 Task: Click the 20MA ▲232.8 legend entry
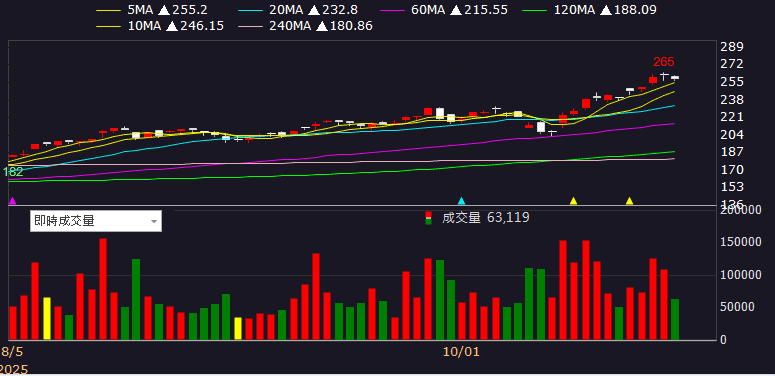[299, 9]
